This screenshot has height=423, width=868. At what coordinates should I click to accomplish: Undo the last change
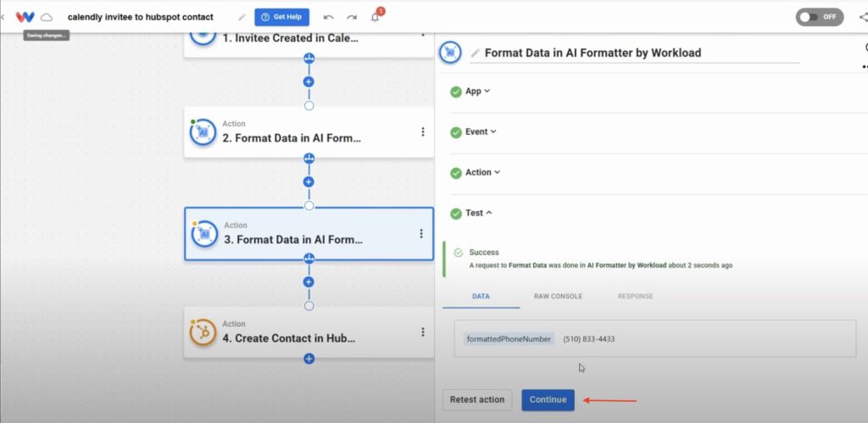[x=328, y=17]
